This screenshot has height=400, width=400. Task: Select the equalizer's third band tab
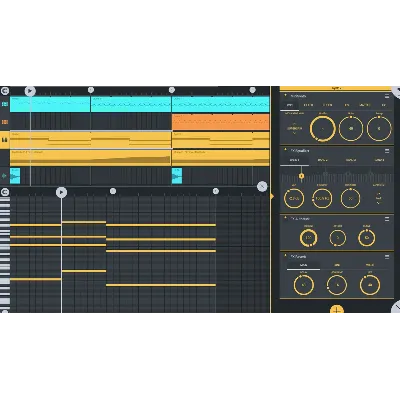click(351, 160)
